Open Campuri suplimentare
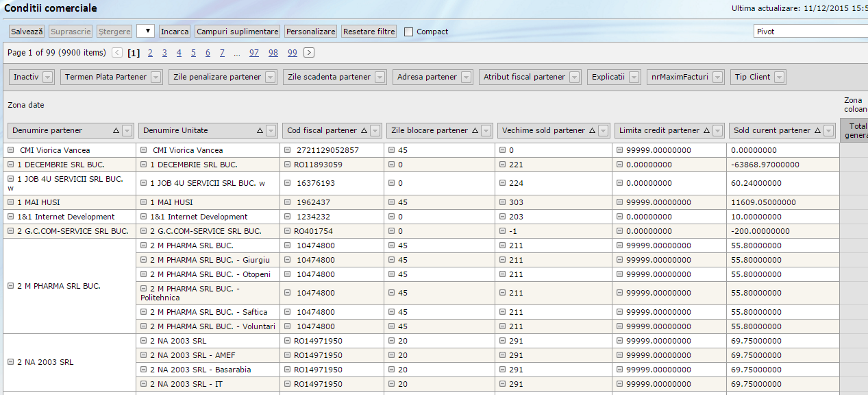This screenshot has width=868, height=395. (x=238, y=32)
